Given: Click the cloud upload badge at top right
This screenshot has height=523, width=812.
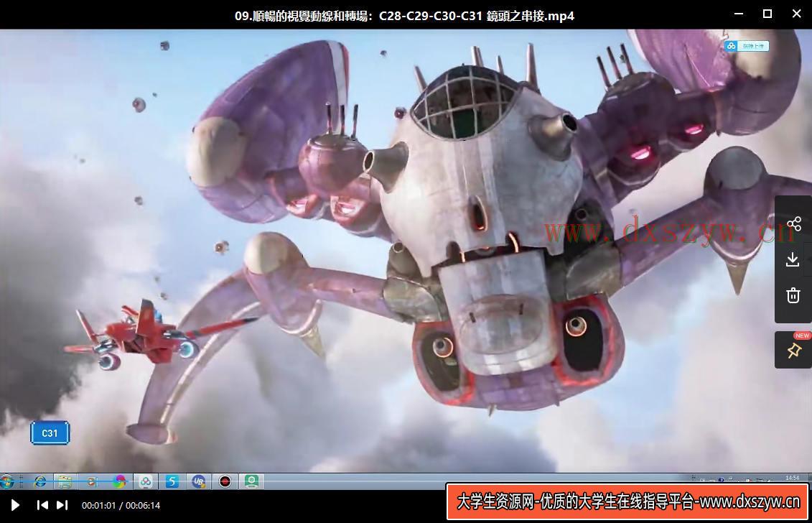Looking at the screenshot, I should click(746, 46).
